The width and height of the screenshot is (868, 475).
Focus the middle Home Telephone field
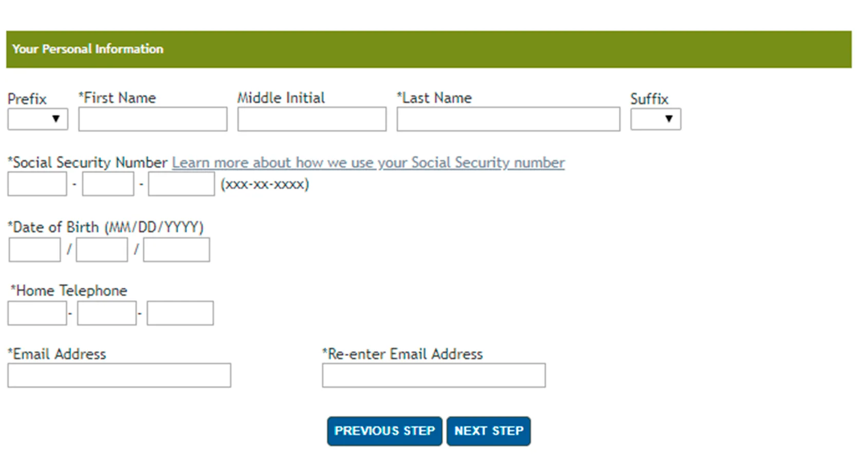point(106,313)
